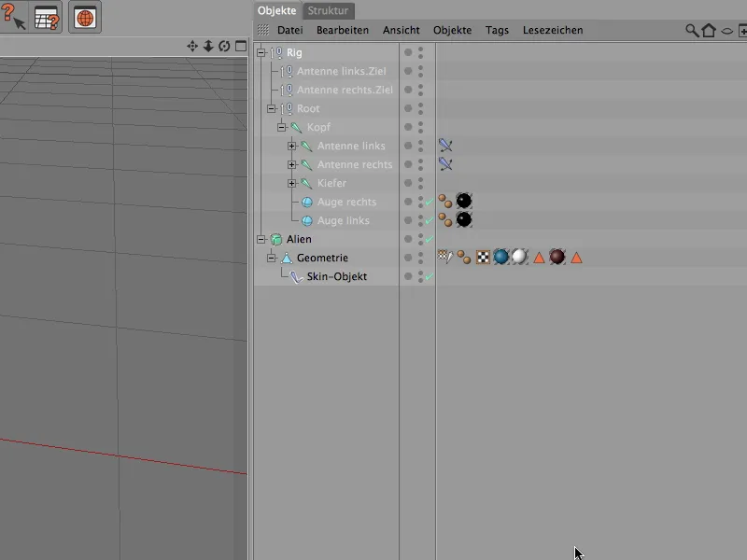Toggle the green checkmark for Auge links
747x560 pixels.
pyautogui.click(x=430, y=220)
